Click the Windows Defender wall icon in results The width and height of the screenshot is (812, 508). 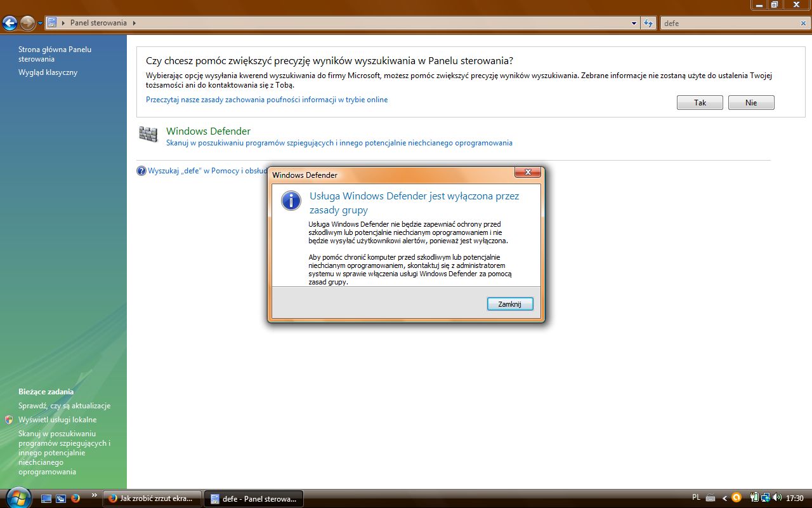point(148,135)
